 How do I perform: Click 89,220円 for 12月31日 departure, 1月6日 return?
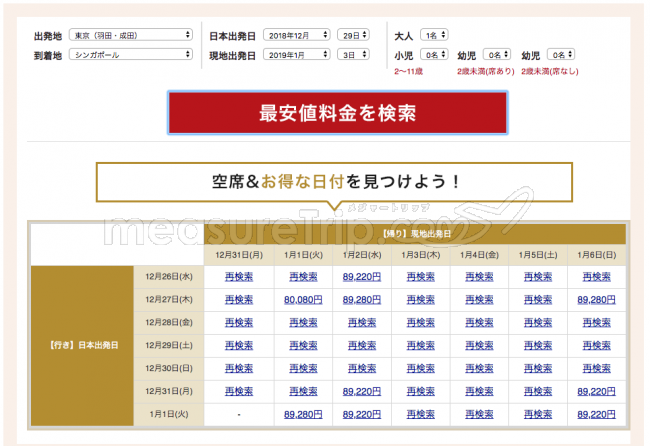pos(597,391)
